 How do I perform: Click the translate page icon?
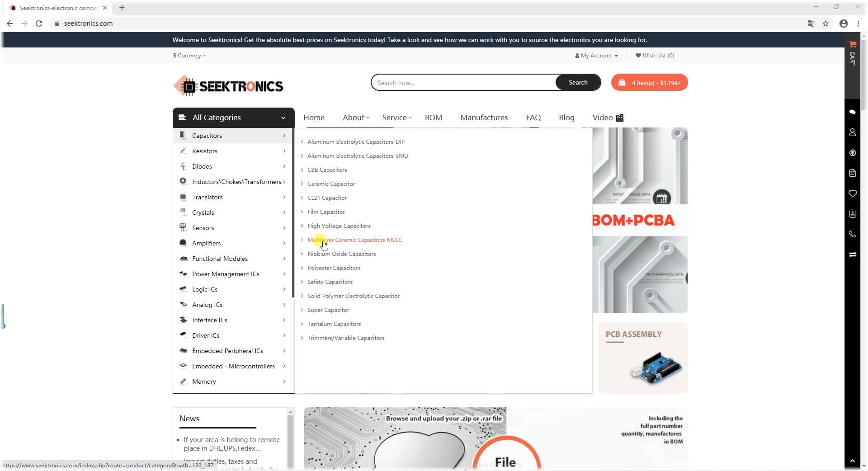click(811, 24)
